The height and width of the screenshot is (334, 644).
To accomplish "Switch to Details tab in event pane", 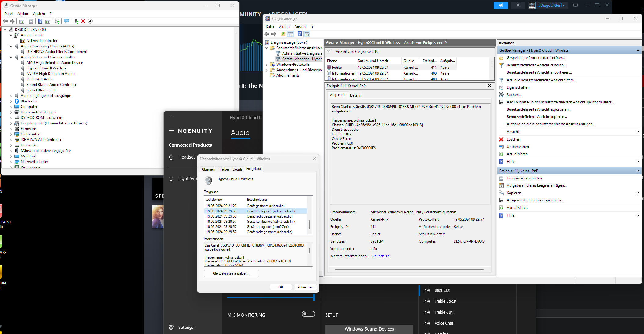I will (355, 95).
